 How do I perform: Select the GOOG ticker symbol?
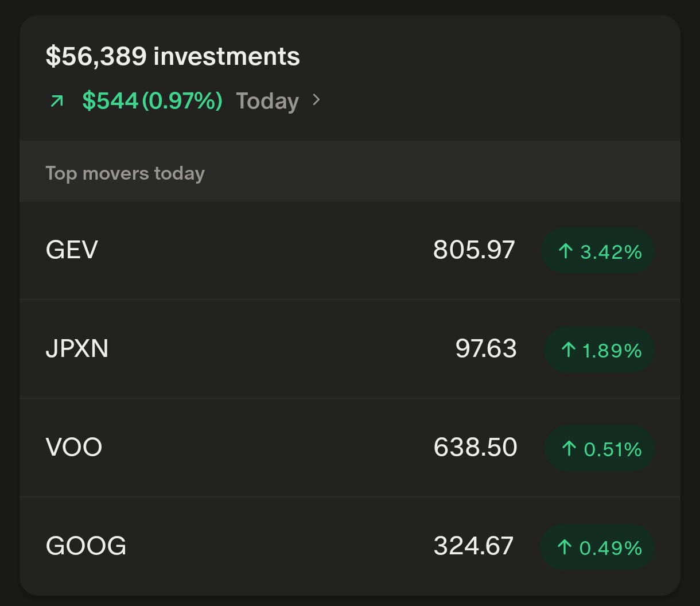click(86, 546)
